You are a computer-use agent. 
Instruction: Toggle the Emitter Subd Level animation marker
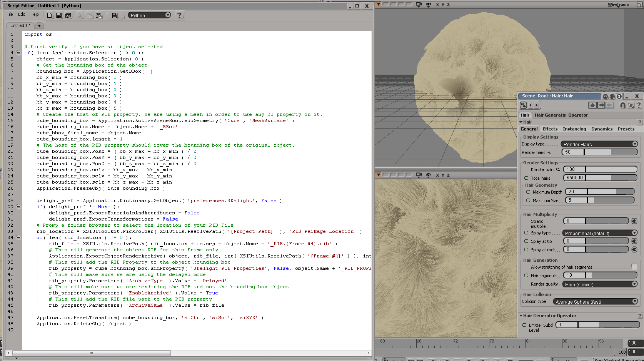pos(524,325)
